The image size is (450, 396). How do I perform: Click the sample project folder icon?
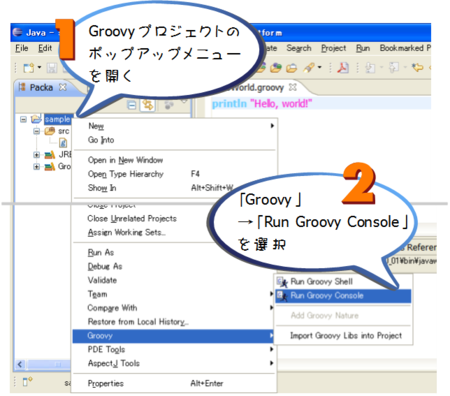(36, 119)
